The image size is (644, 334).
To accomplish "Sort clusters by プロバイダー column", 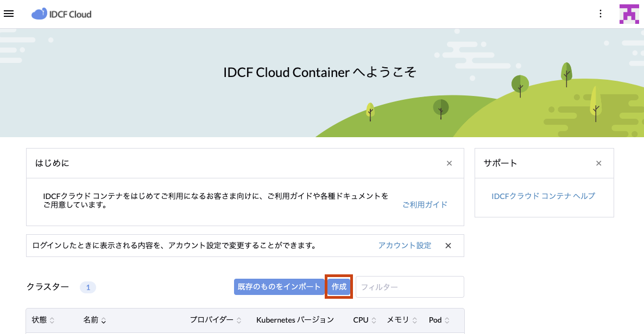I will [x=216, y=320].
